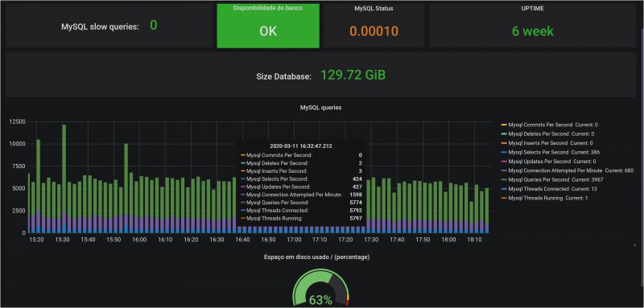Click purple color line of Connection Attempted legend entry
This screenshot has height=308, width=644.
(504, 170)
